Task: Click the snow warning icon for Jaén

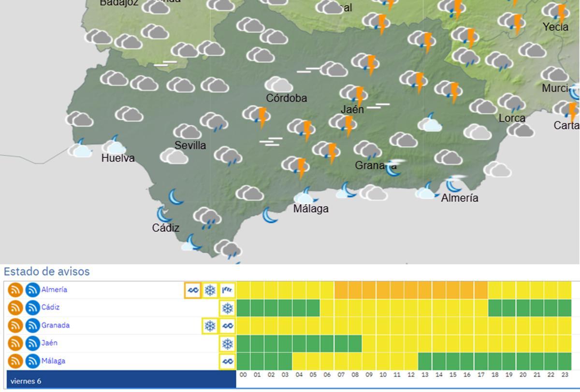Action: [x=228, y=344]
